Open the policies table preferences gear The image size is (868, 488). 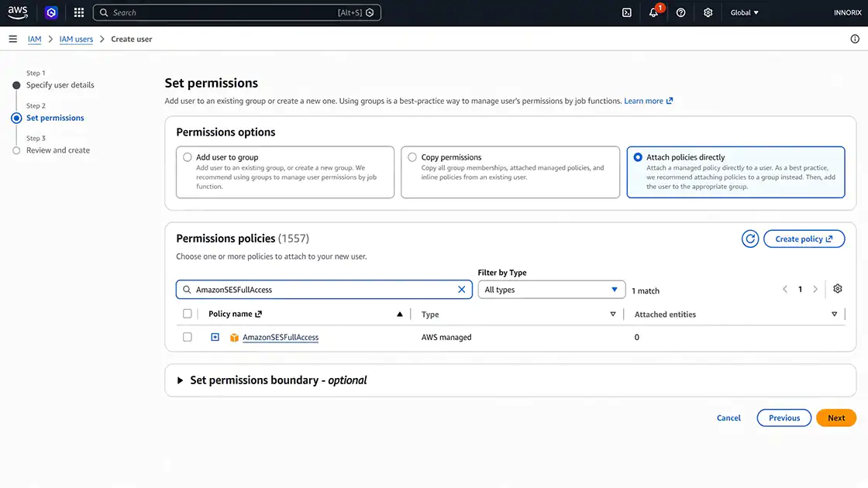point(838,289)
